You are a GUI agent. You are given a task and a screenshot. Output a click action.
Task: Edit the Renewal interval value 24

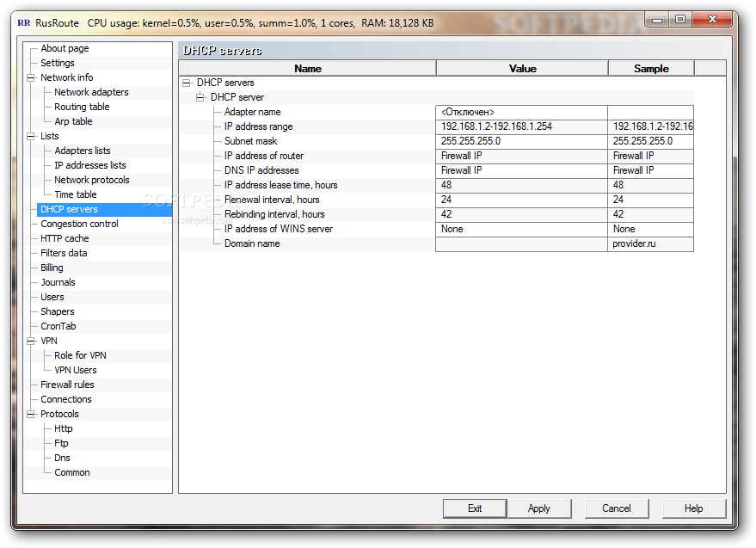(521, 200)
